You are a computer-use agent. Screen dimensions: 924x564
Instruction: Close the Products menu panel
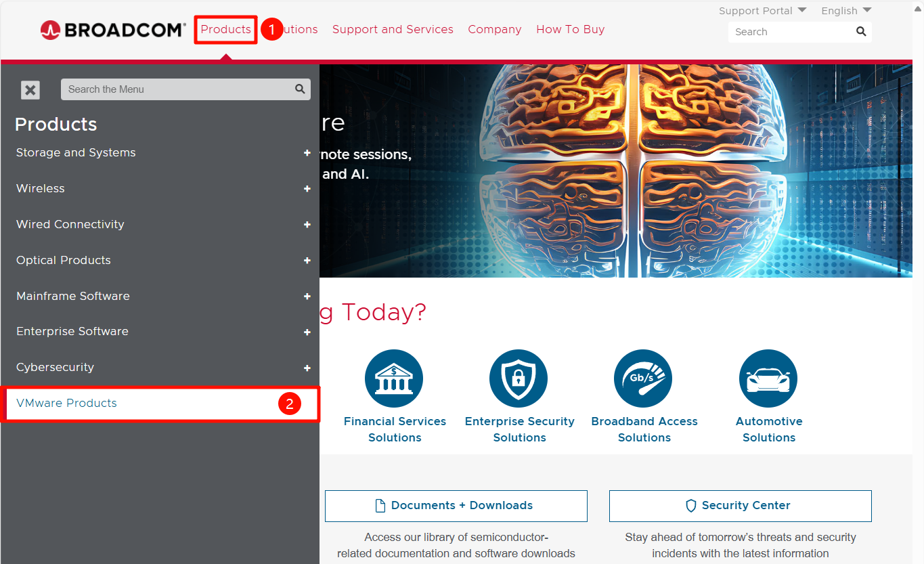pos(30,90)
